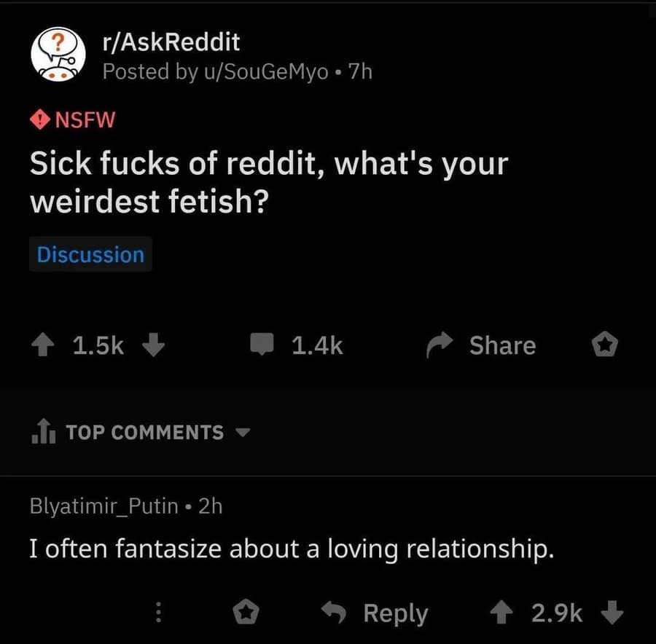Give an award via the star icon
This screenshot has width=656, height=644.
[604, 345]
